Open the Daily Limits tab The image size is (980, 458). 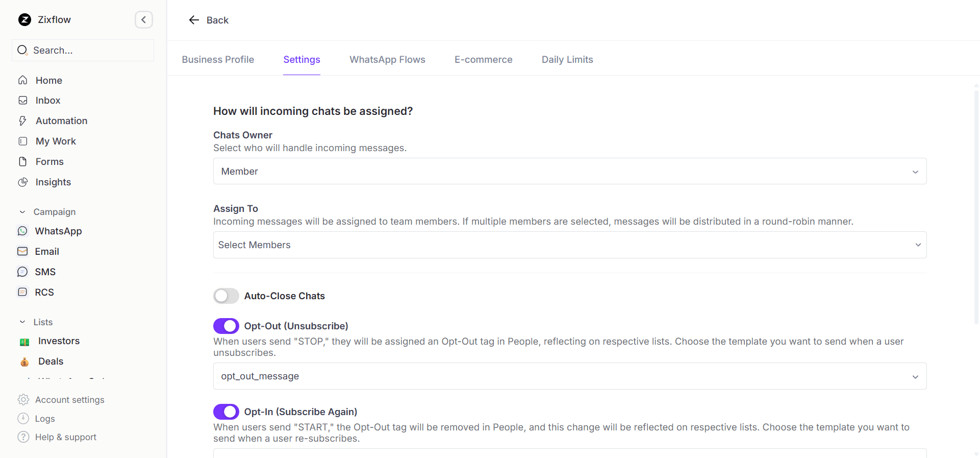[567, 60]
